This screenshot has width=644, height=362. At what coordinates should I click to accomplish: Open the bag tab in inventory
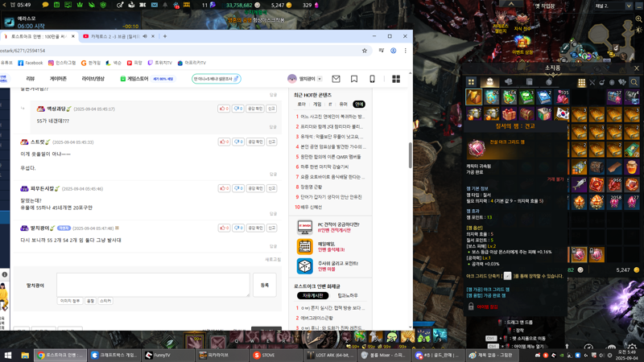(x=489, y=82)
